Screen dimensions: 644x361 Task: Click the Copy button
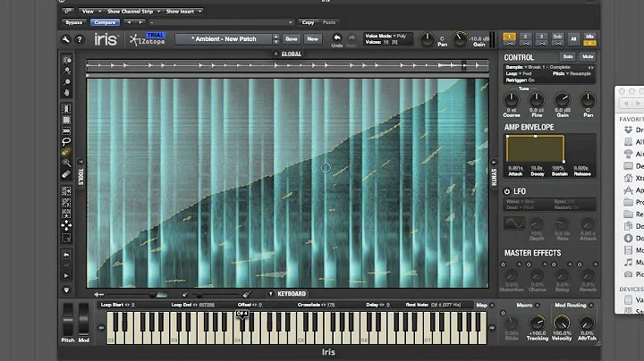pos(308,22)
